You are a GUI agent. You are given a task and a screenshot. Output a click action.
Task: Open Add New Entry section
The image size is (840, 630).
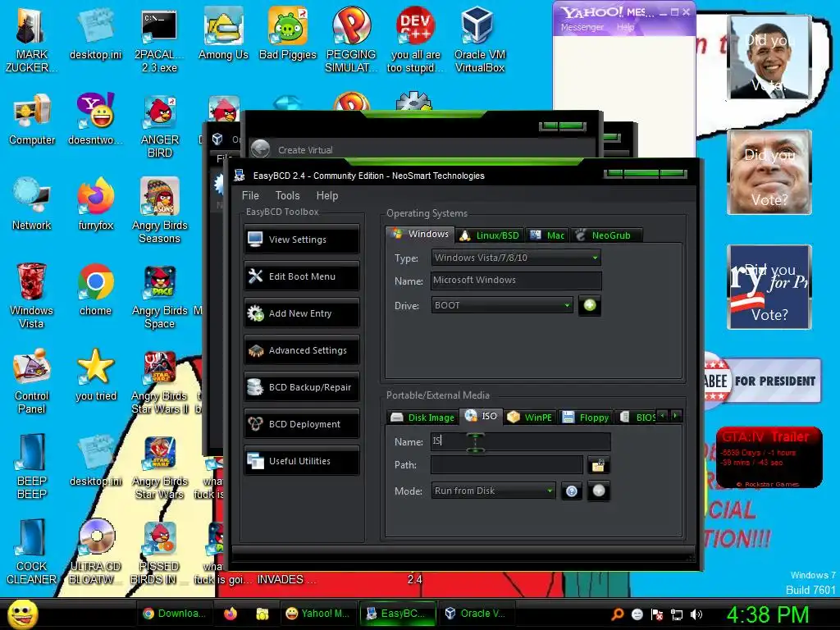click(x=302, y=313)
